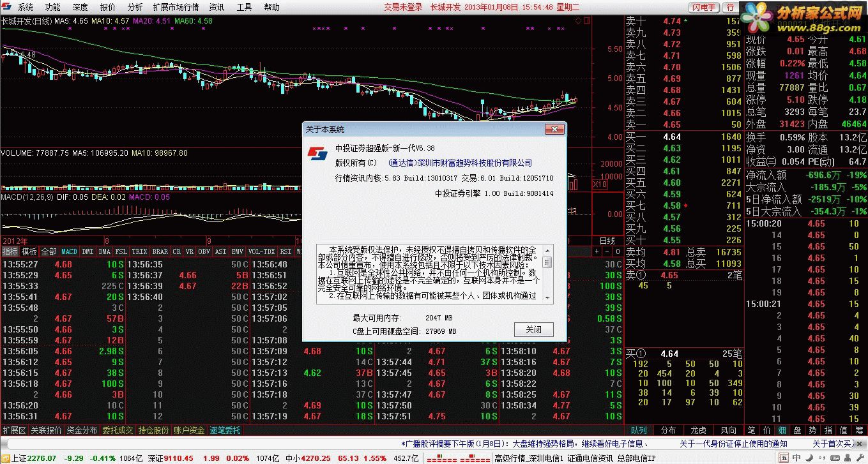
Task: Click the license text scrollbar down arrow
Action: pyautogui.click(x=547, y=297)
